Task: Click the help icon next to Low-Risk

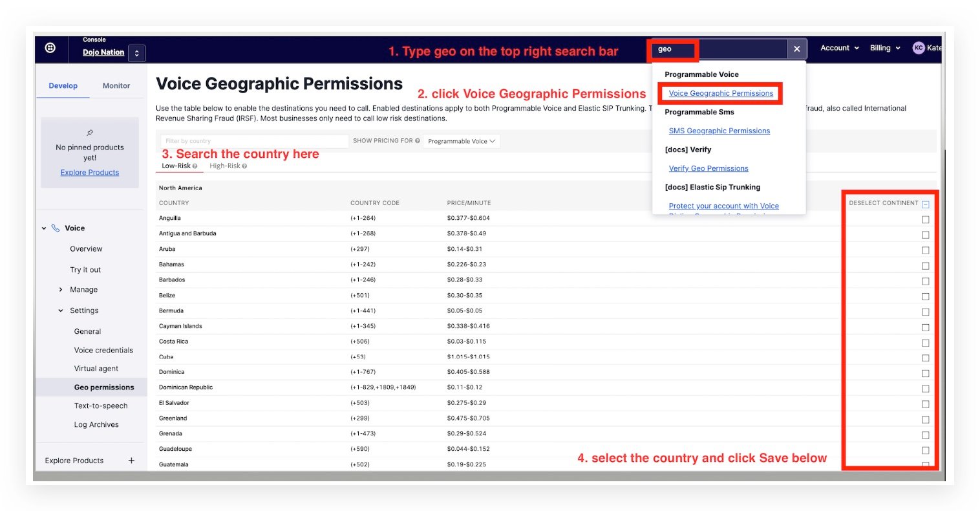Action: tap(195, 166)
